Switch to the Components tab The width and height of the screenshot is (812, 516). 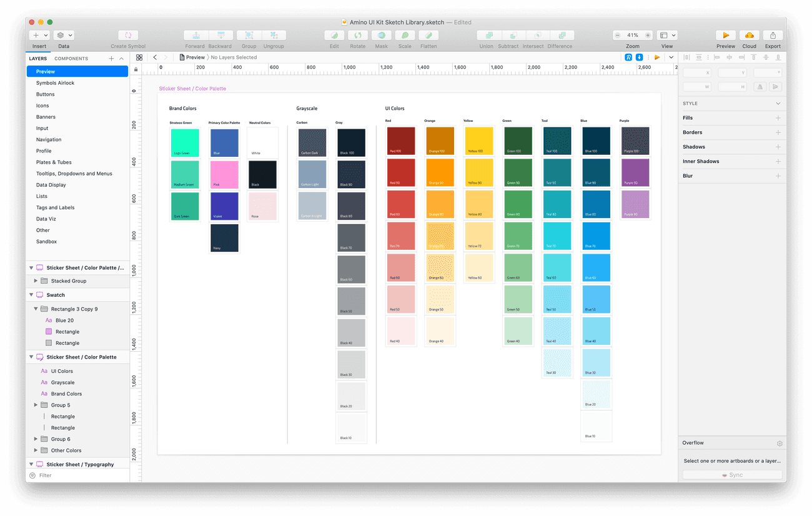point(71,59)
